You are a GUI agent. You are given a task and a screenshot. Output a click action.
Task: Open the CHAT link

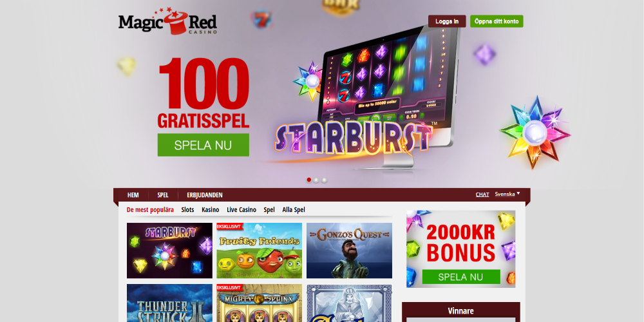click(x=482, y=194)
